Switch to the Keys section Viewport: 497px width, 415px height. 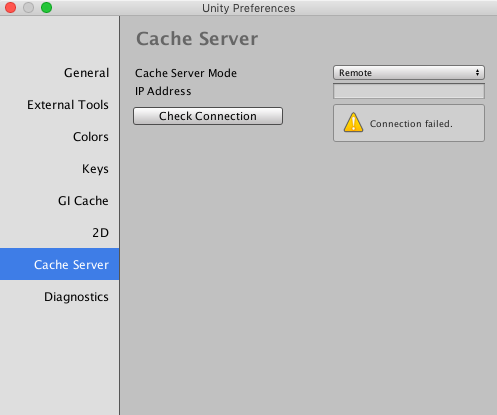(95, 169)
